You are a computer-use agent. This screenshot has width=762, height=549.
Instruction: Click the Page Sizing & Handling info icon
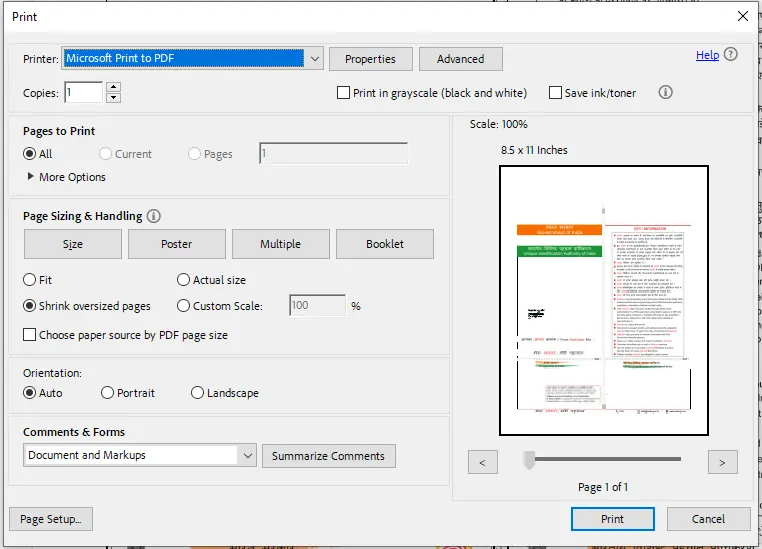[154, 216]
